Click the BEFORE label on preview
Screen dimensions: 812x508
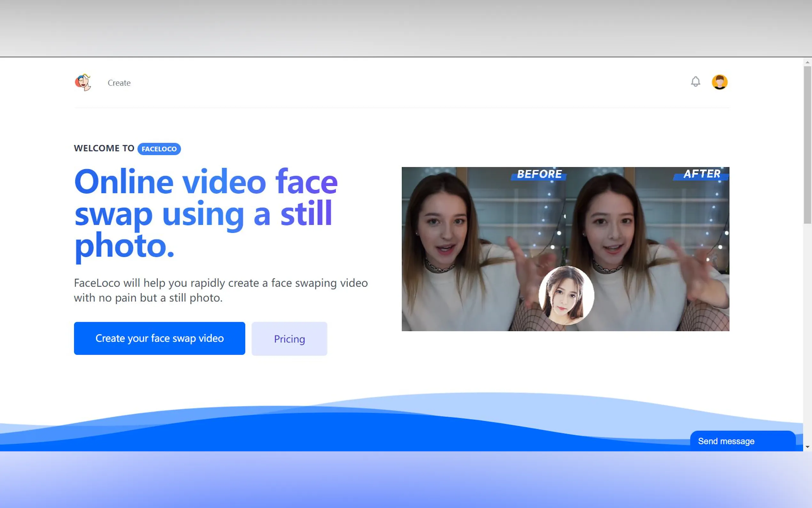pos(539,174)
